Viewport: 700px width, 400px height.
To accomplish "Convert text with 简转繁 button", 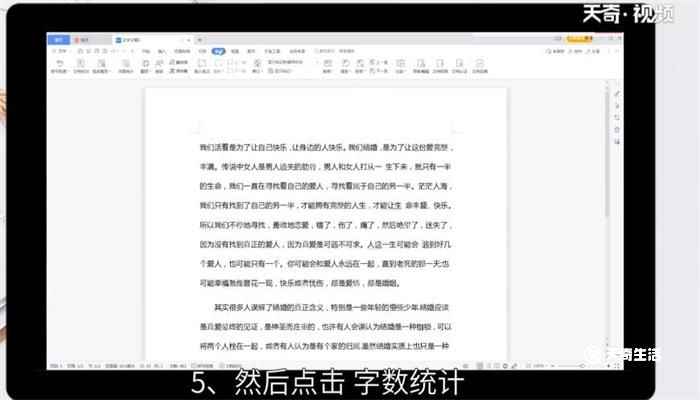I will point(179,71).
